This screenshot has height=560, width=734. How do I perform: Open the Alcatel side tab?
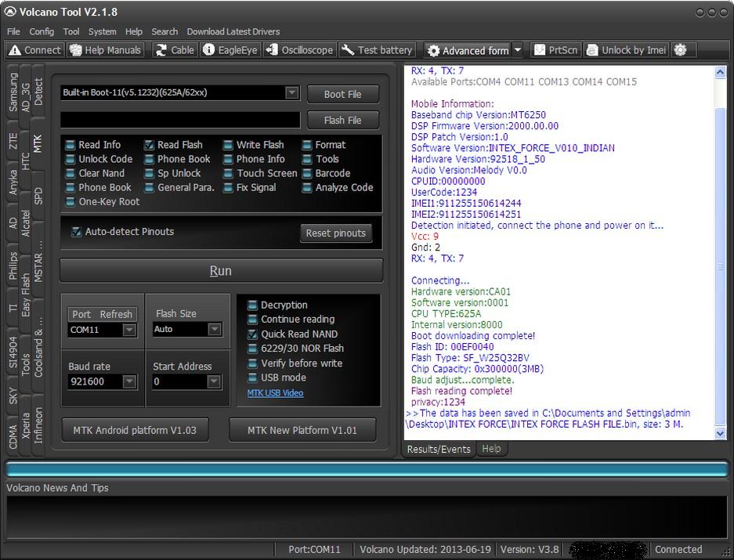[25, 224]
